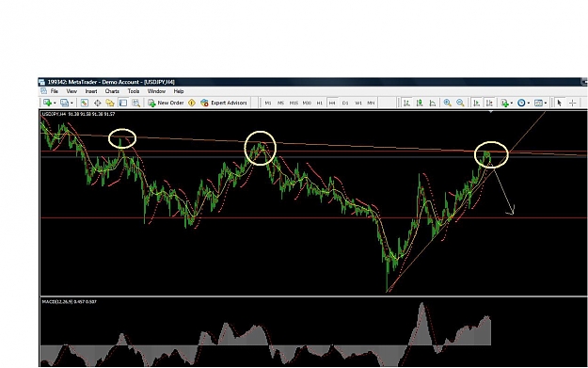
Task: Switch to the MN timeframe
Action: (371, 103)
